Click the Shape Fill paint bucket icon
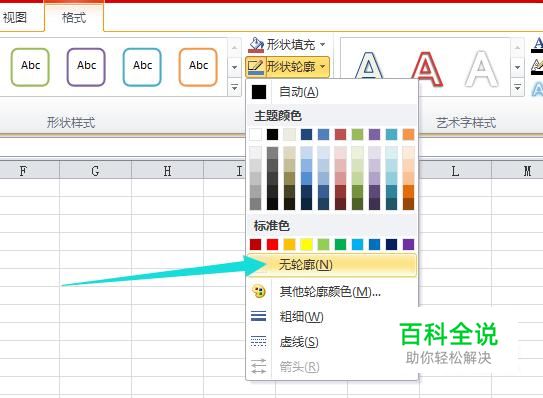 coord(256,45)
